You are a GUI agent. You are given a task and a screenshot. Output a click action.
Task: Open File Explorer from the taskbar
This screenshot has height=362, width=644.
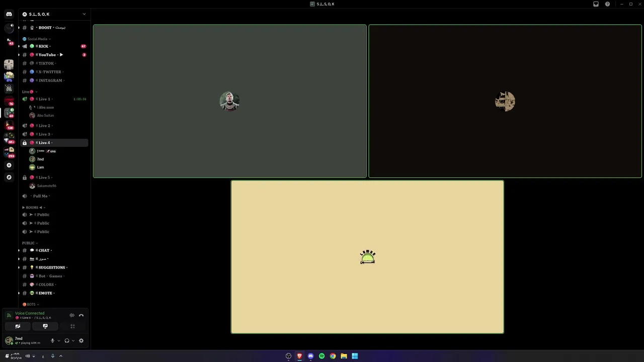click(344, 356)
